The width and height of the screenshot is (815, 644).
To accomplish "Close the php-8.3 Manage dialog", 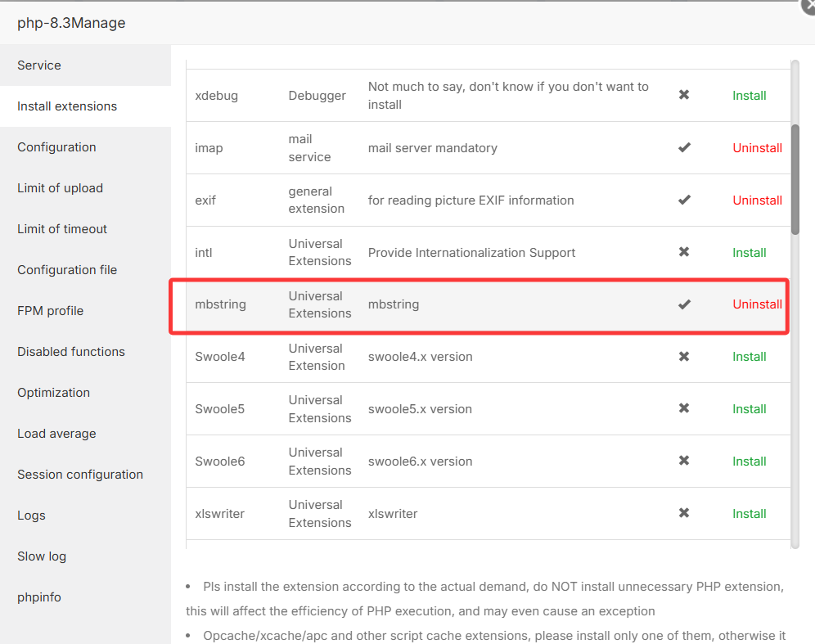I will coord(807,5).
